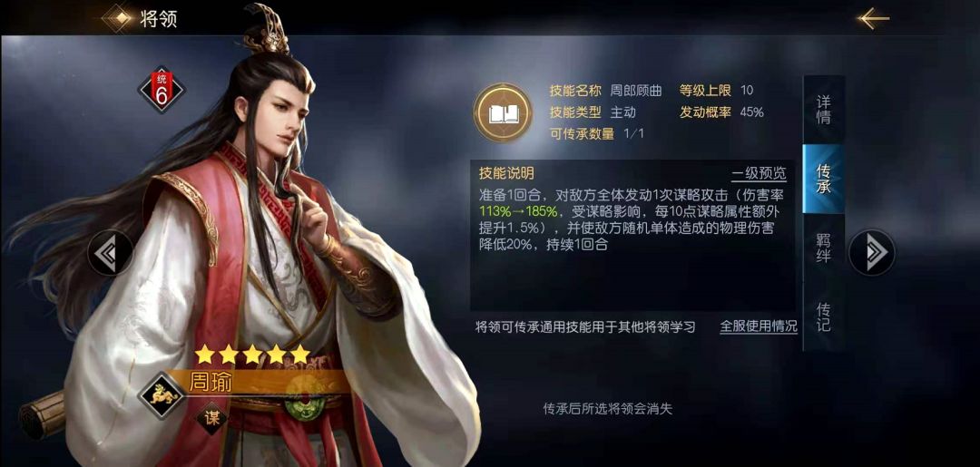This screenshot has height=467, width=980.
Task: Select the 传承 inheritance tab
Action: point(824,180)
